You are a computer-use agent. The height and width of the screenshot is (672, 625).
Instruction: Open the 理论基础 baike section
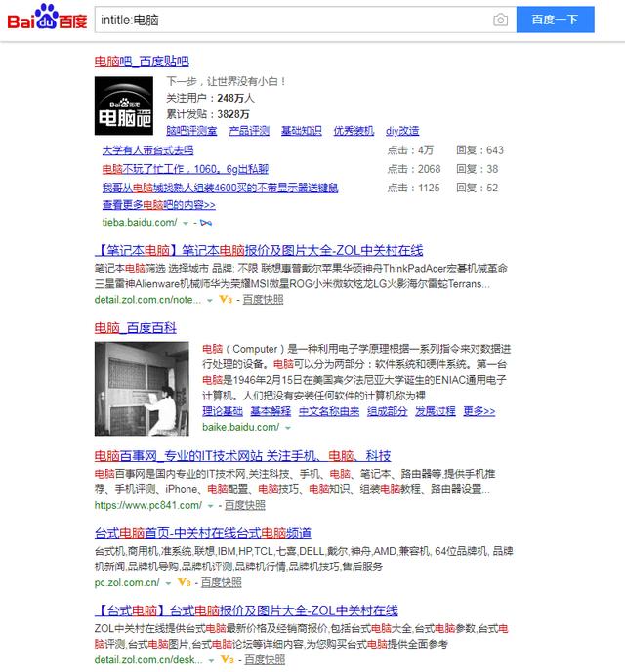pos(223,411)
